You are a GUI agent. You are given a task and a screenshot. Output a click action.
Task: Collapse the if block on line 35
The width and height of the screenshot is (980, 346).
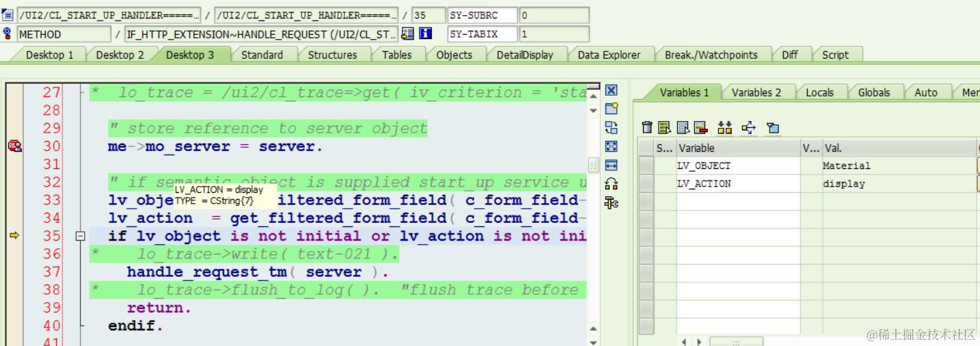80,237
